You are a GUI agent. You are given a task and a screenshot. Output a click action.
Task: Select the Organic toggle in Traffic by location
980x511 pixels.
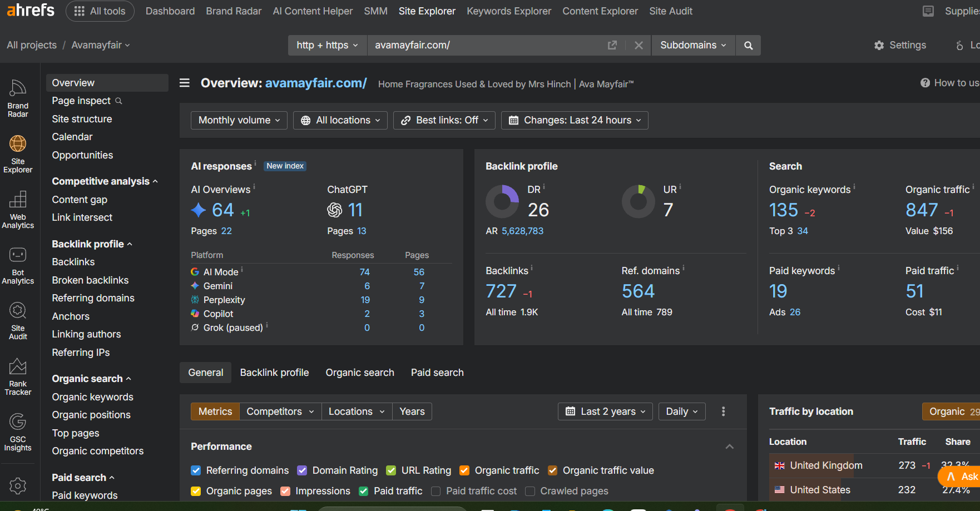point(951,411)
